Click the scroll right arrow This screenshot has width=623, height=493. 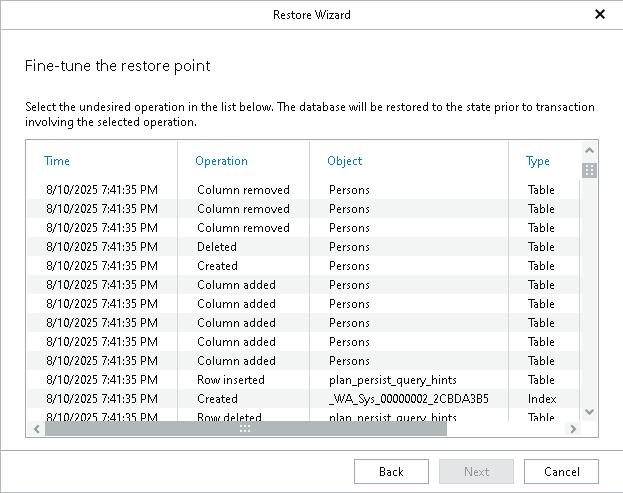pos(573,429)
